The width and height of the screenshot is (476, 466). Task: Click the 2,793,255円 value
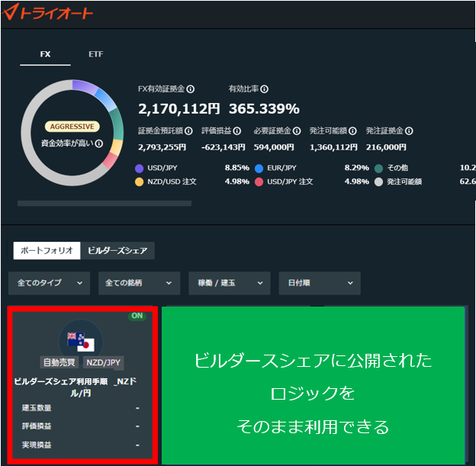click(162, 147)
